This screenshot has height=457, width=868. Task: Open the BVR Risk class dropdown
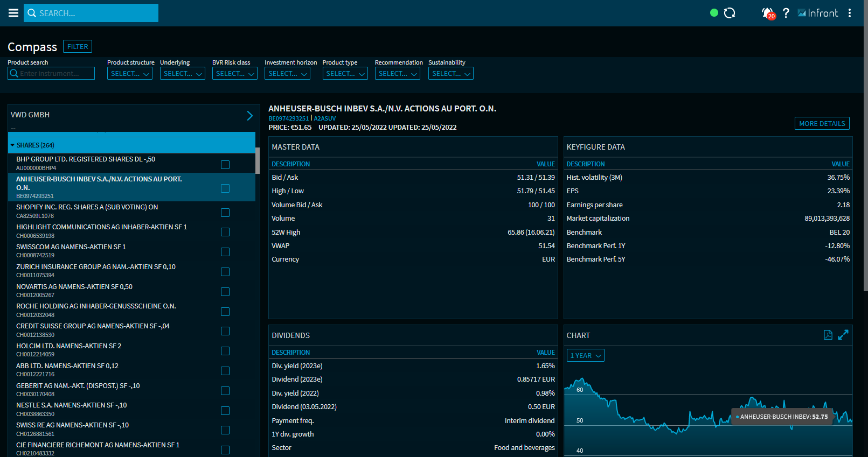[x=234, y=74]
